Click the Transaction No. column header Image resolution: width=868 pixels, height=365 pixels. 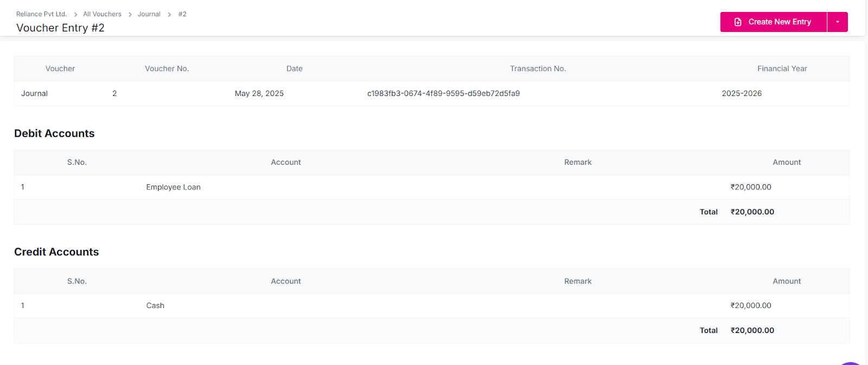coord(538,68)
